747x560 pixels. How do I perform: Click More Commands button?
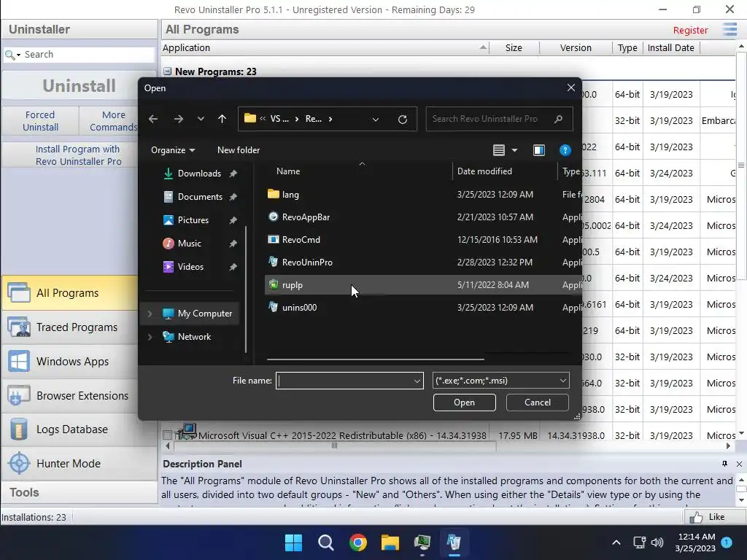coord(109,121)
